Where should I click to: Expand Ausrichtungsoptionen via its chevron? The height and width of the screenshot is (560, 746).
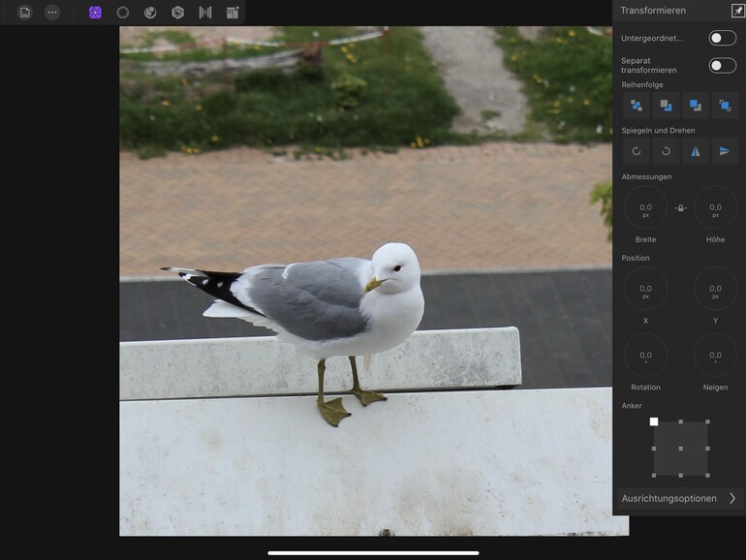point(732,498)
